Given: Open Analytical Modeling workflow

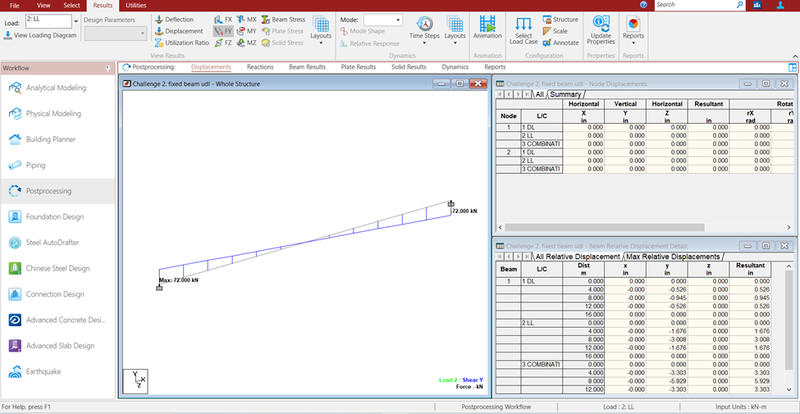Looking at the screenshot, I should [58, 88].
